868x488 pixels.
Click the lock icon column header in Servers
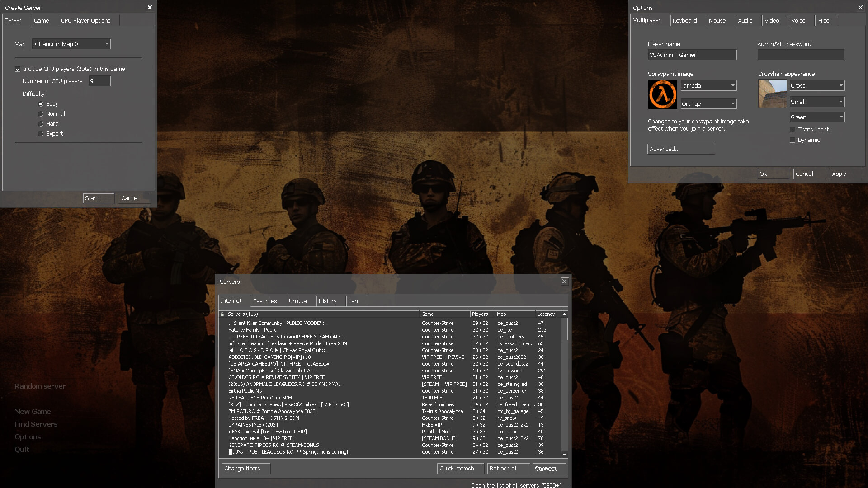pos(222,314)
